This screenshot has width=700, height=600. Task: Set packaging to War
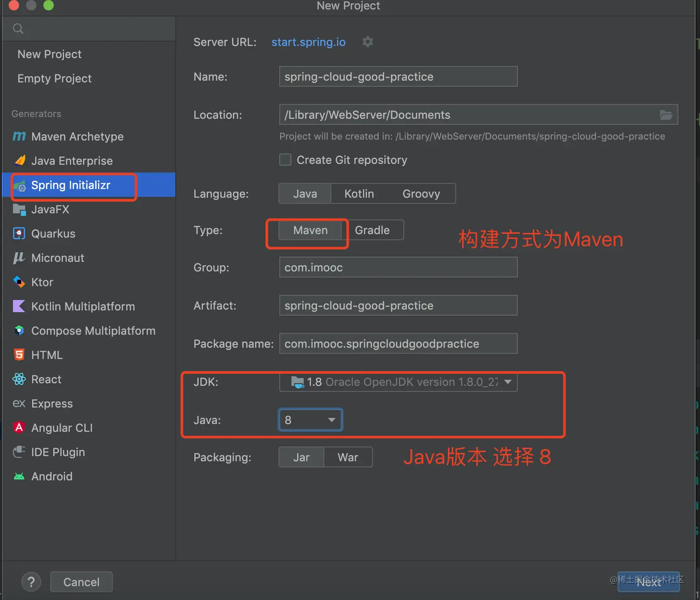[x=348, y=457]
